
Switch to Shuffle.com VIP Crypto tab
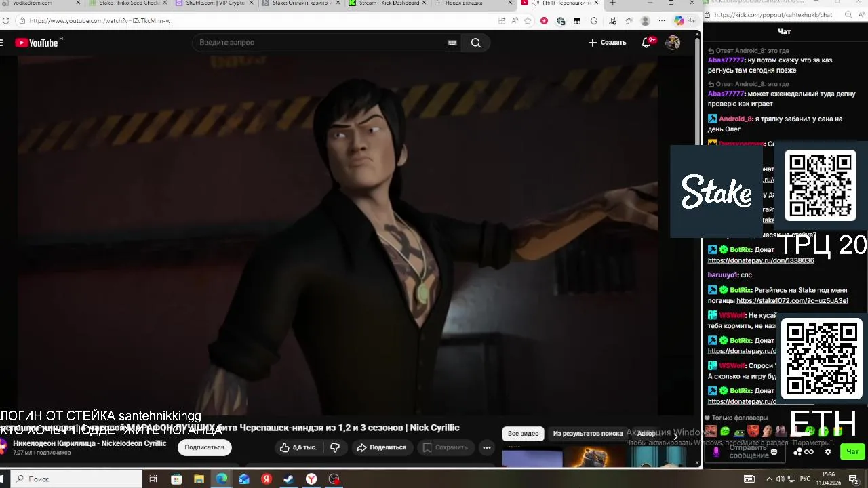[x=213, y=3]
